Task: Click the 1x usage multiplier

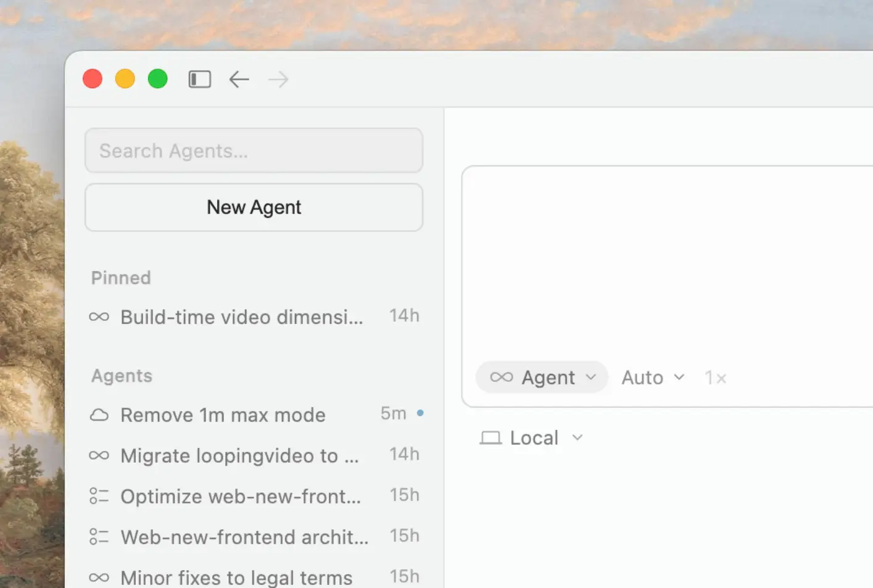Action: [x=715, y=378]
